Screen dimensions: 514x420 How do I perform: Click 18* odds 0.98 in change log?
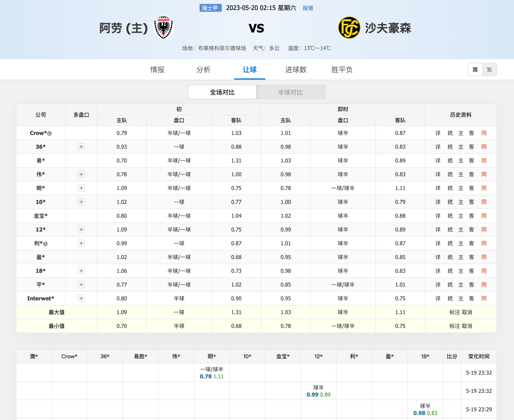(419, 413)
